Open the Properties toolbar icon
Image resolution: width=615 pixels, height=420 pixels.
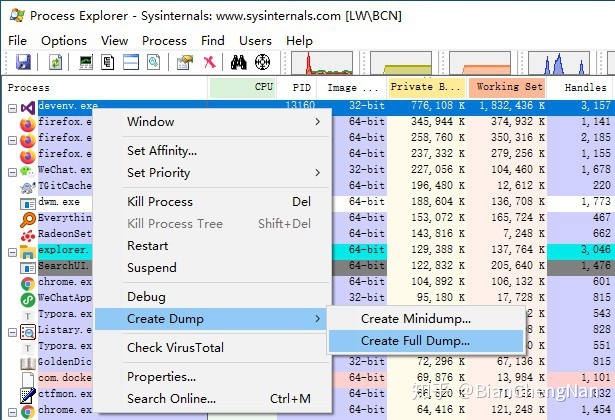(185, 62)
